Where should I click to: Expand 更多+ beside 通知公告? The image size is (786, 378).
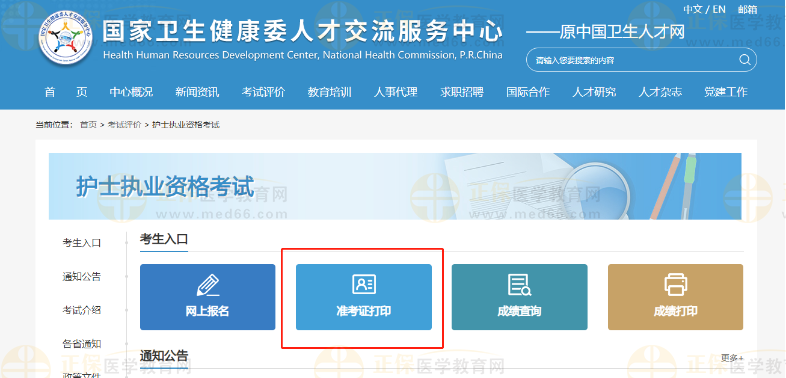tap(732, 358)
